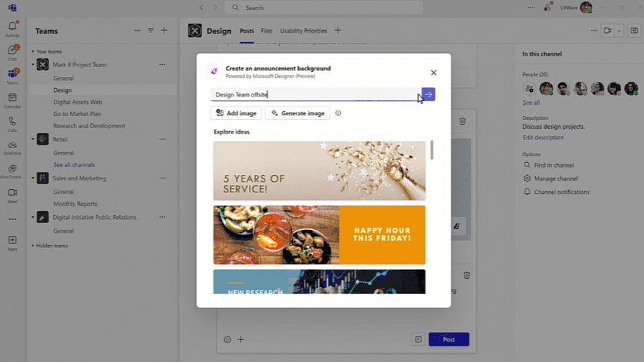
Task: Click the filter teams icon
Action: click(151, 30)
